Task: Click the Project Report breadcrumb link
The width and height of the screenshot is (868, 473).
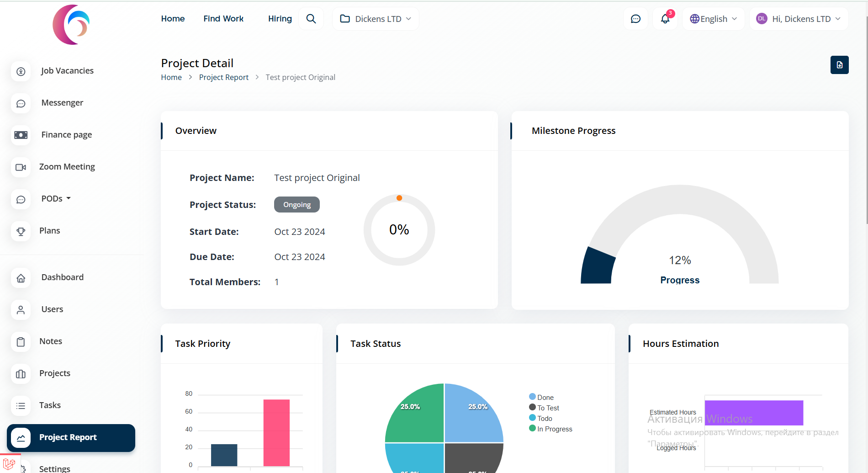Action: coord(224,77)
